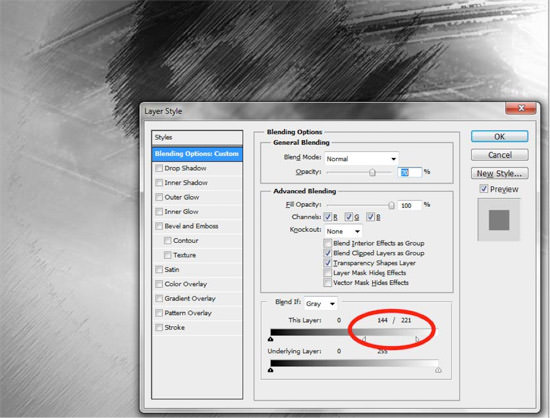Screen dimensions: 550x418
Task: Click the Underlying Layer black point triangle
Action: pos(270,370)
